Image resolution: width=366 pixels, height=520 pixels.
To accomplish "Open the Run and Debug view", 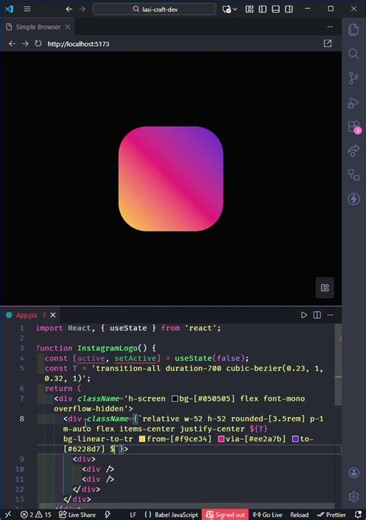I will pos(354,103).
